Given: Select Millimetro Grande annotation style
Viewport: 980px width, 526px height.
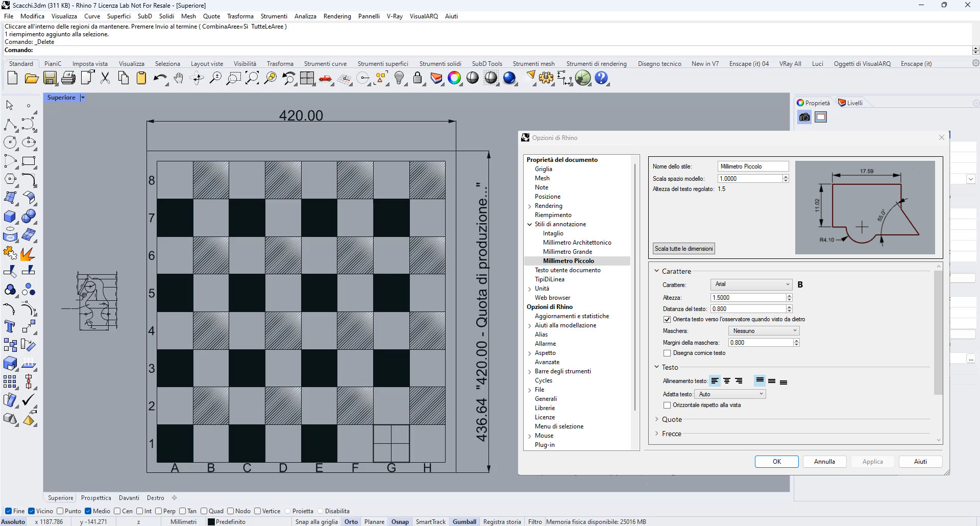Looking at the screenshot, I should point(568,252).
